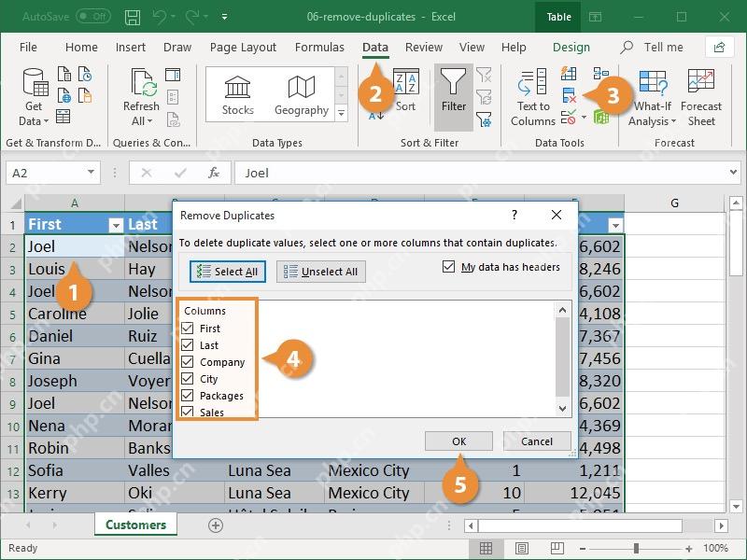Image resolution: width=747 pixels, height=560 pixels.
Task: Click the Flash Fill icon
Action: [x=569, y=74]
